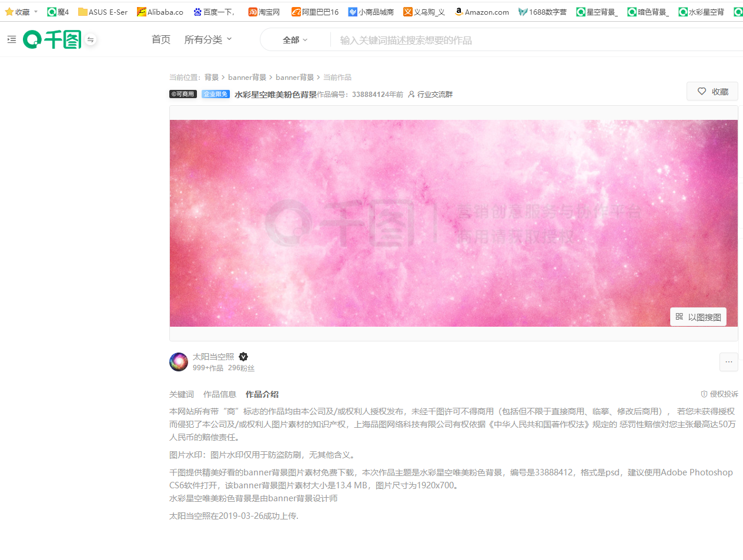Open the 淘宝网 bookmark
743x560 pixels.
coord(264,12)
